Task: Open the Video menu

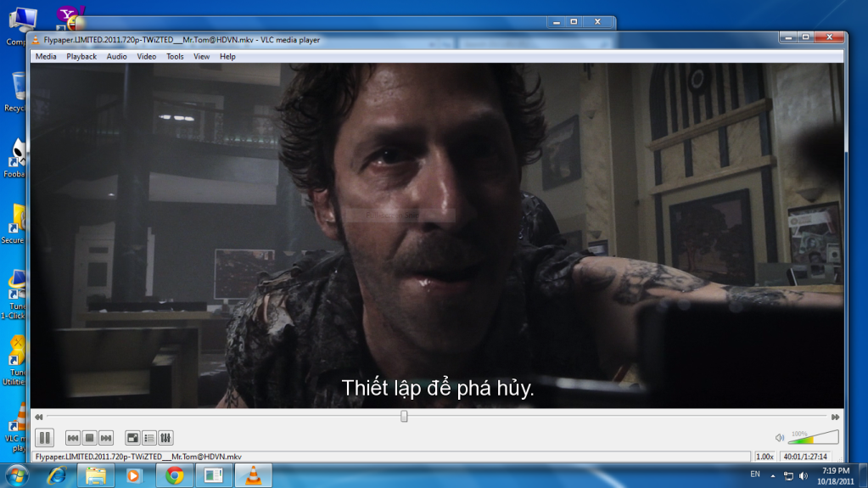Action: (x=146, y=57)
